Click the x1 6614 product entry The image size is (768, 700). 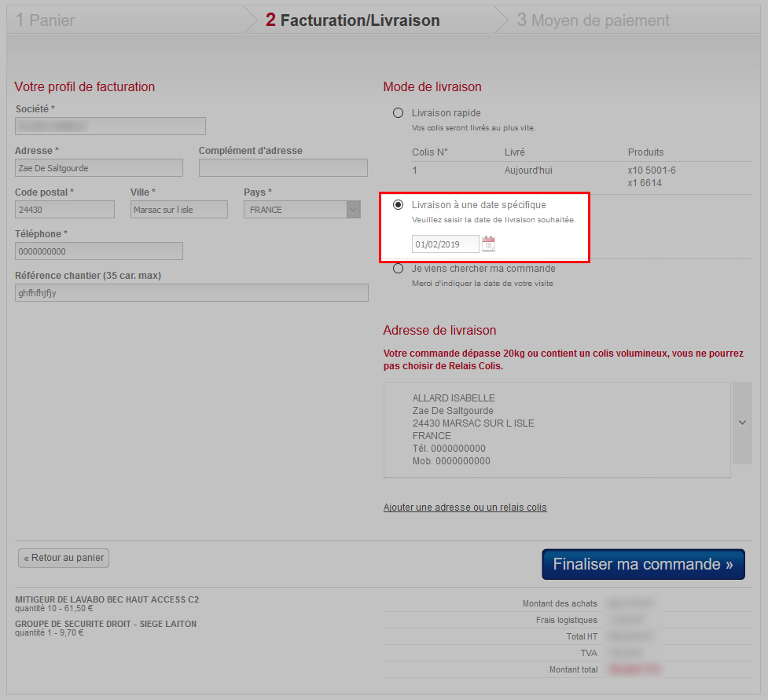(x=645, y=183)
